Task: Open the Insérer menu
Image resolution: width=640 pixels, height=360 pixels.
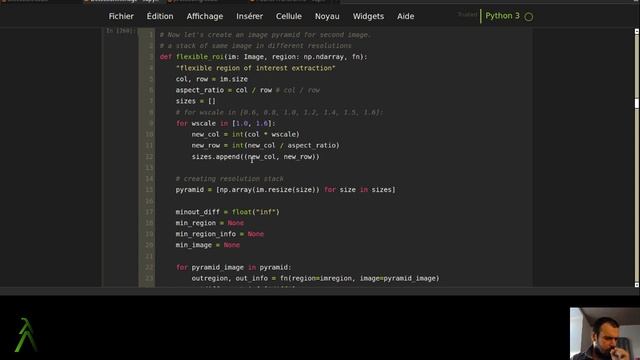Action: click(249, 16)
